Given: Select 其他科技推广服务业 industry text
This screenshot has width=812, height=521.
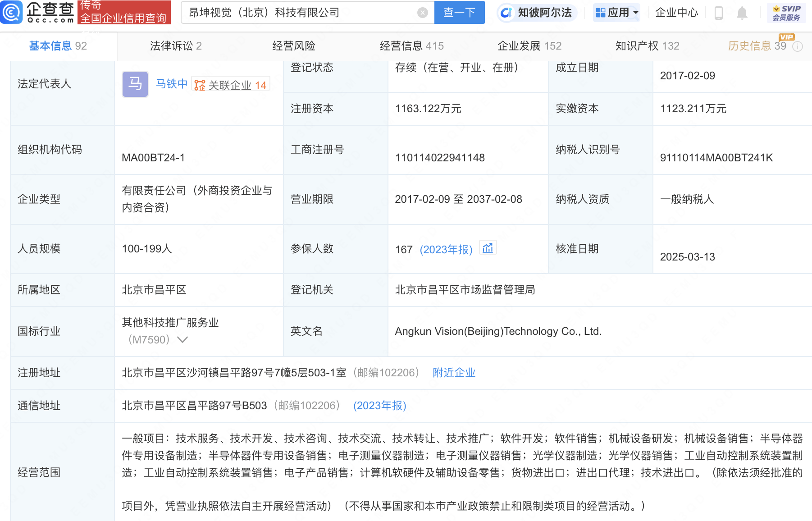Looking at the screenshot, I should tap(170, 323).
